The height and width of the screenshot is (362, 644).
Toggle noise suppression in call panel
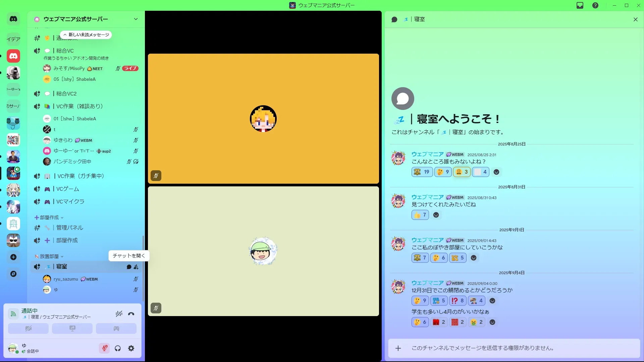[x=119, y=314]
